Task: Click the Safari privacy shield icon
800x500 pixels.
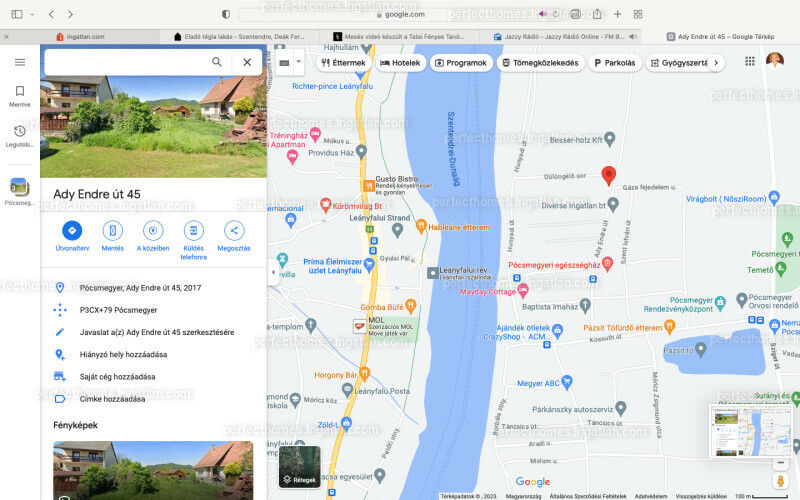Action: [226, 14]
